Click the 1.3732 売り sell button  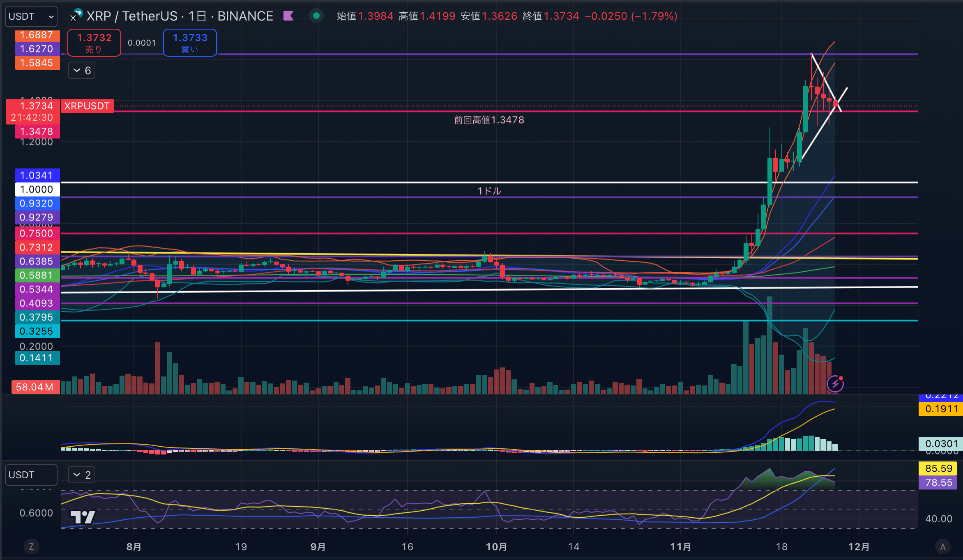point(94,43)
